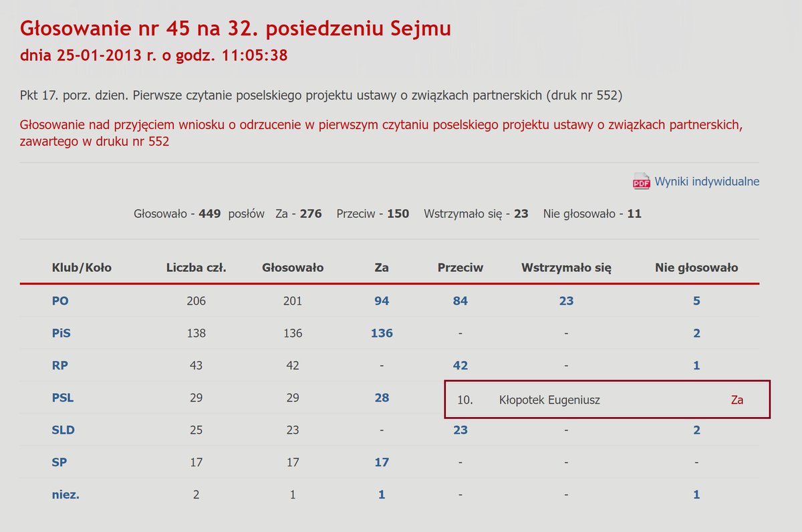Show PO's 5 non-voting members
Viewport: 802px width, 532px height.
pyautogui.click(x=696, y=301)
